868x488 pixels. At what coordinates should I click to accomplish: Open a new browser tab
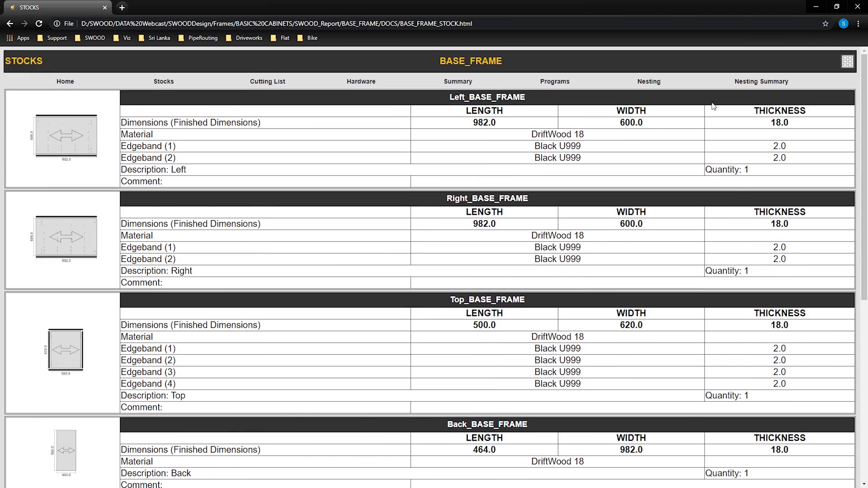point(122,7)
